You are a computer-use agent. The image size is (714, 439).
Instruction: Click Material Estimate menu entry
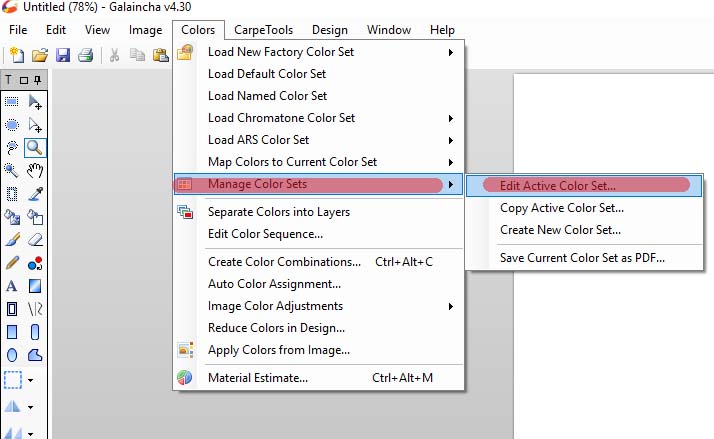(x=257, y=378)
